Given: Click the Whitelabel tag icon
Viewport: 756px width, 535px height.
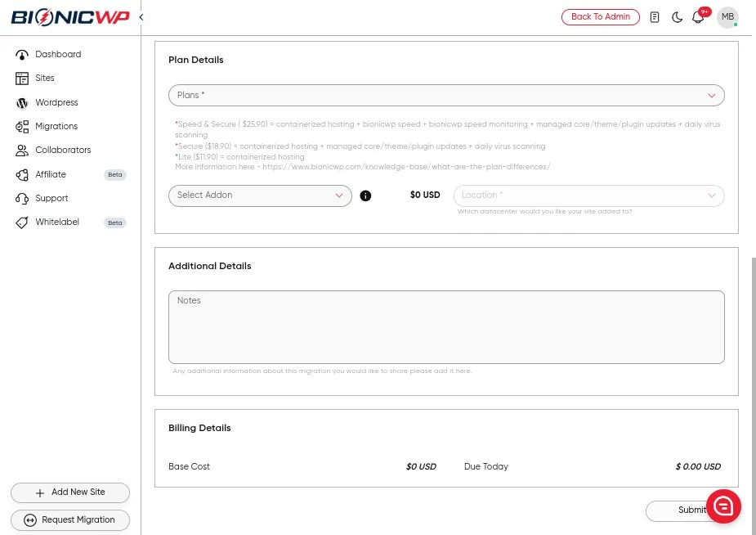Looking at the screenshot, I should [x=22, y=222].
